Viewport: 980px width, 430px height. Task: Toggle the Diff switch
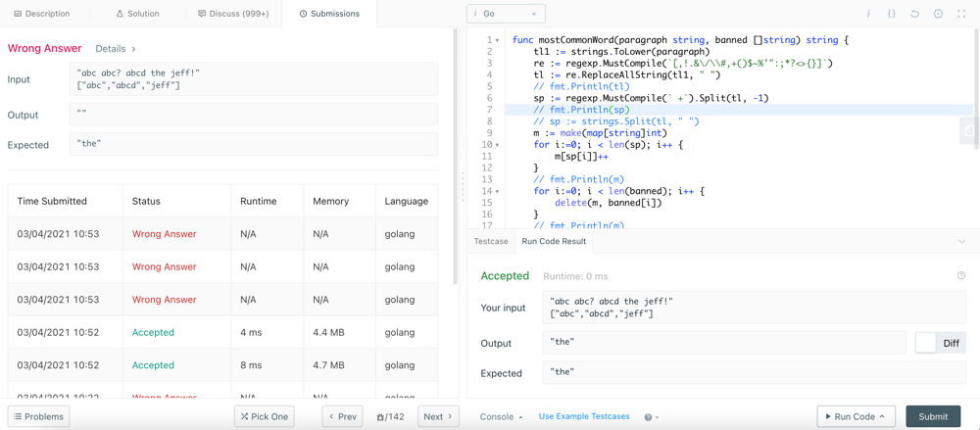pyautogui.click(x=941, y=343)
